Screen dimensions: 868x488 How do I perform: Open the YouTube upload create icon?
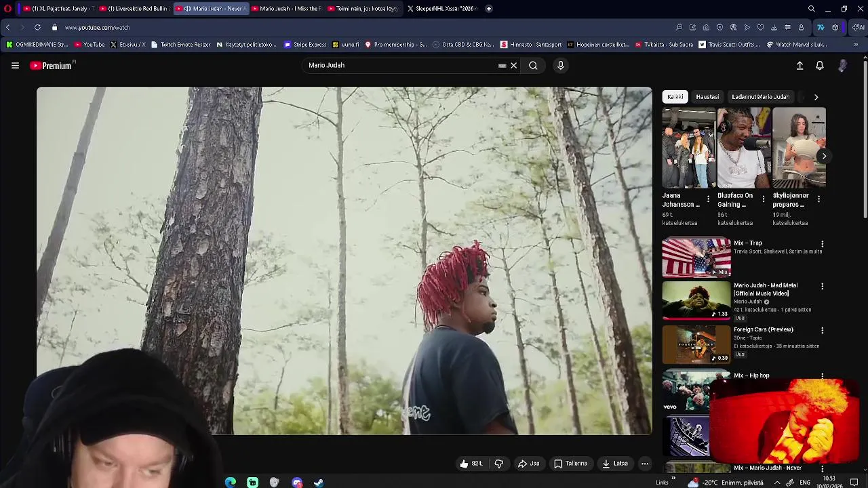pyautogui.click(x=800, y=66)
